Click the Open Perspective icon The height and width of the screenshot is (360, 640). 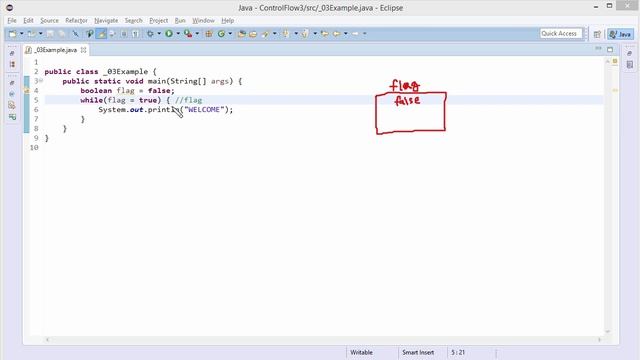coord(597,34)
